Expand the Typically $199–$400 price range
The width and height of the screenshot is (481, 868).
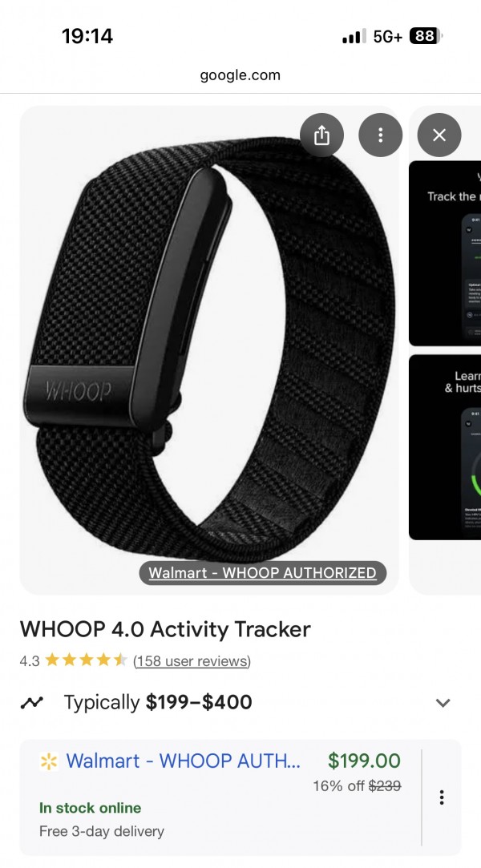tap(443, 702)
